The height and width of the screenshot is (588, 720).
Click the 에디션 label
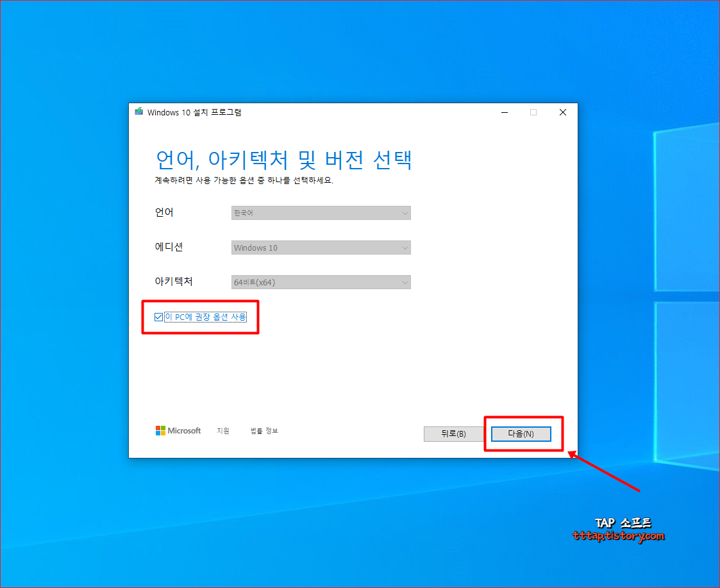[169, 247]
